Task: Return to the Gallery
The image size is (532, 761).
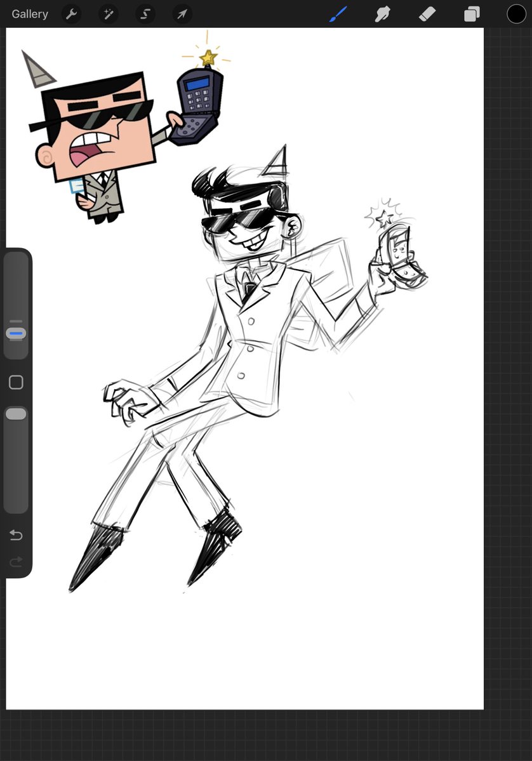Action: pyautogui.click(x=30, y=14)
